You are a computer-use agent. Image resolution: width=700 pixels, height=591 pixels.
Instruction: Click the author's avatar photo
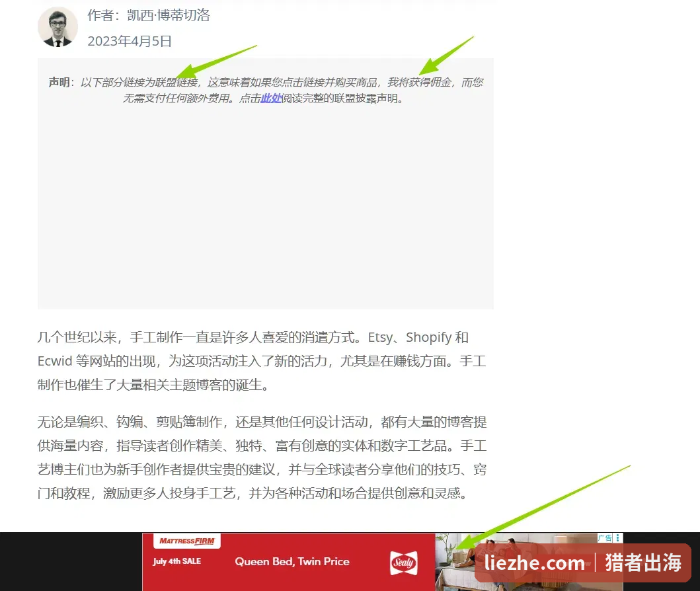coord(58,27)
